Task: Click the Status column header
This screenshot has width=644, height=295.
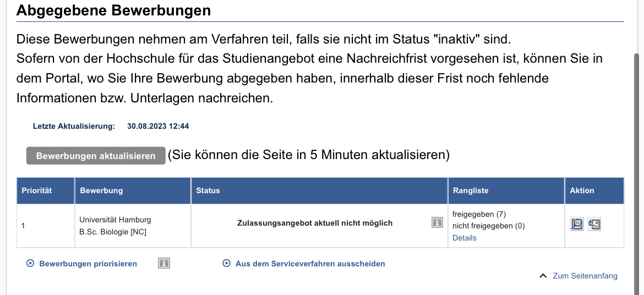Action: (208, 190)
